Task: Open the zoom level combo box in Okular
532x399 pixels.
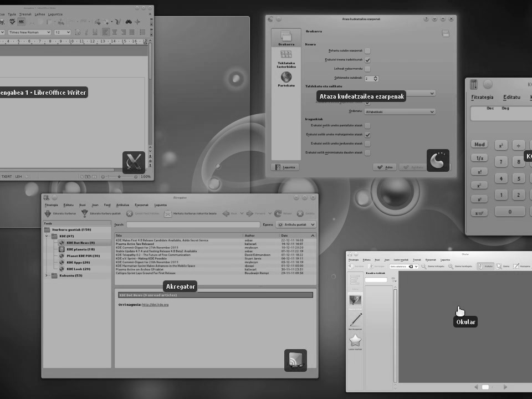Action: (404, 267)
